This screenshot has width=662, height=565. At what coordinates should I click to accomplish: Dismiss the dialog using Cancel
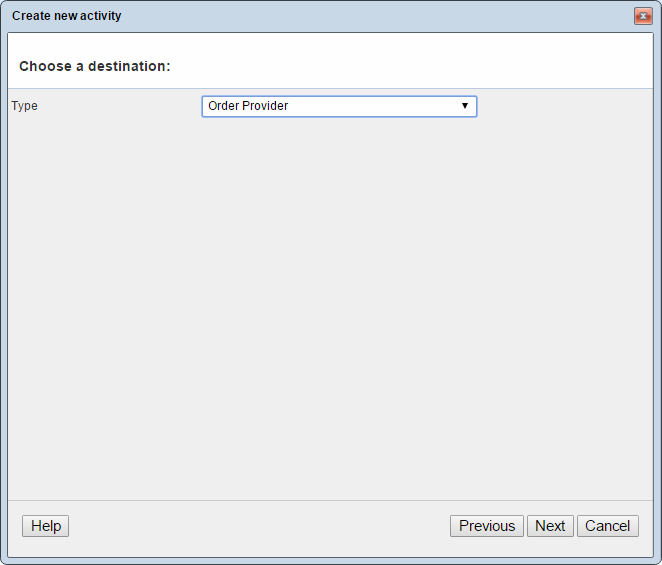tap(608, 526)
